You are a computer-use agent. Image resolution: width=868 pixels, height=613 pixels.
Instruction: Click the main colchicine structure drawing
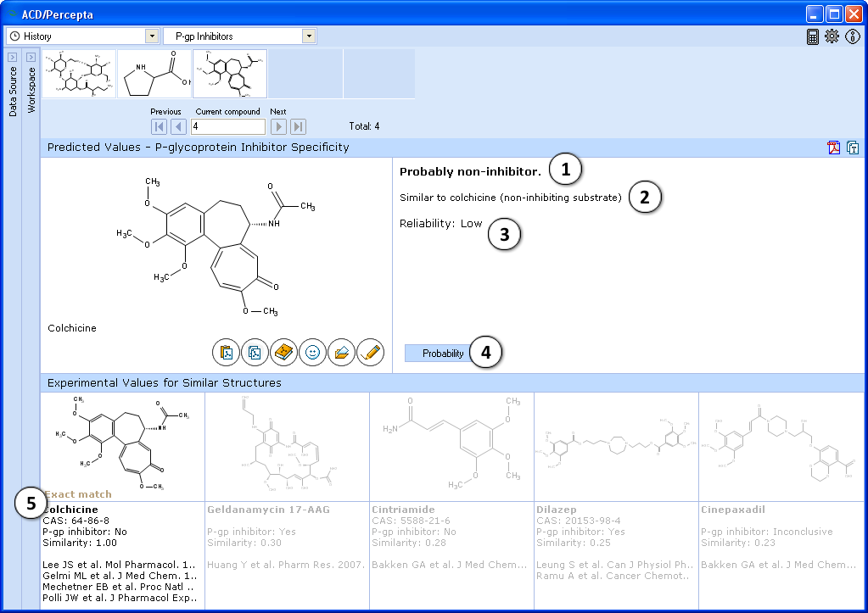pyautogui.click(x=216, y=247)
